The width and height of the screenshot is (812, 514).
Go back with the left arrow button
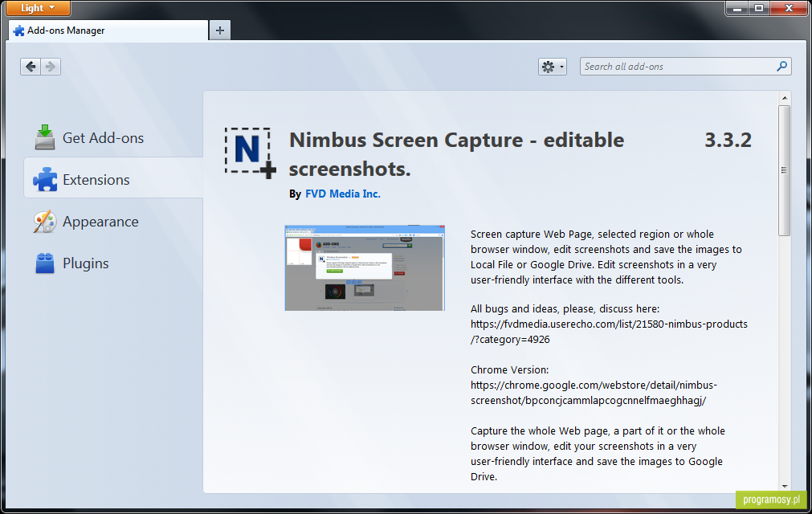tap(31, 66)
